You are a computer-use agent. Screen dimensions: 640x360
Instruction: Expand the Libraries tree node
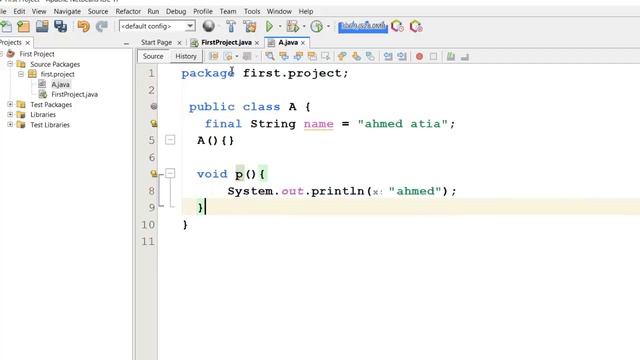click(10, 115)
